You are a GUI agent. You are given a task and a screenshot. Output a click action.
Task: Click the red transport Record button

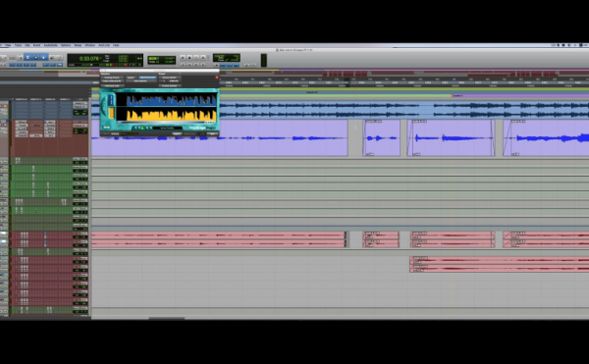(x=203, y=58)
